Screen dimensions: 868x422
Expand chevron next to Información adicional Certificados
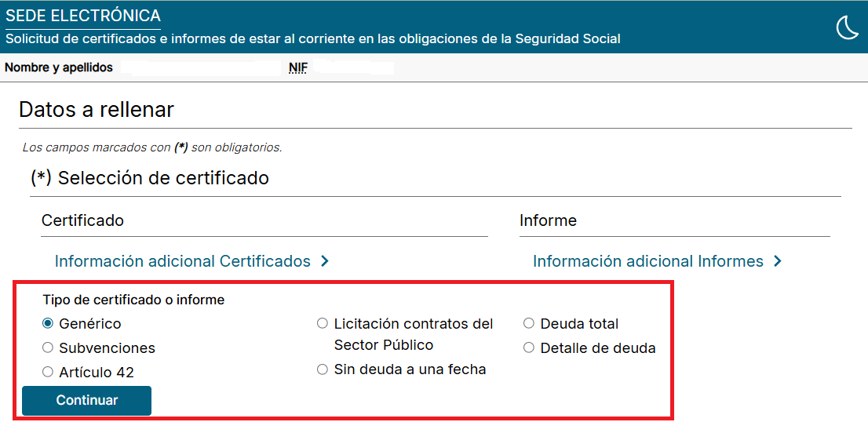point(325,262)
